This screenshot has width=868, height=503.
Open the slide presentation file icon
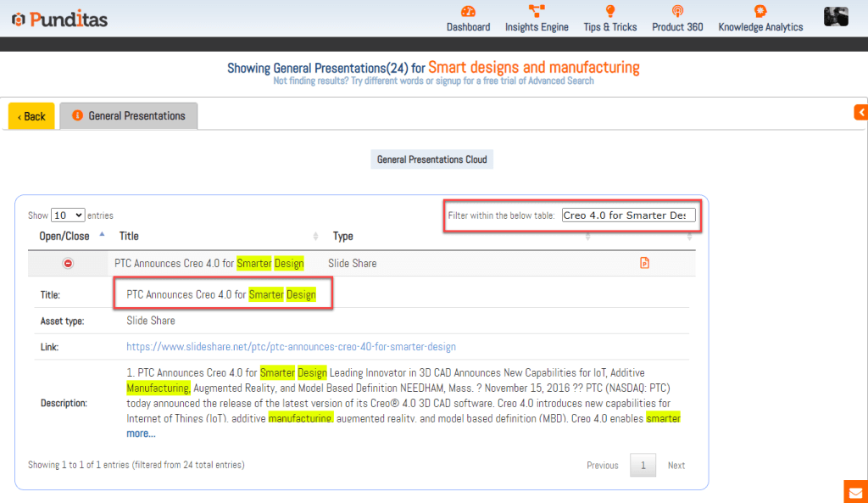pos(645,264)
